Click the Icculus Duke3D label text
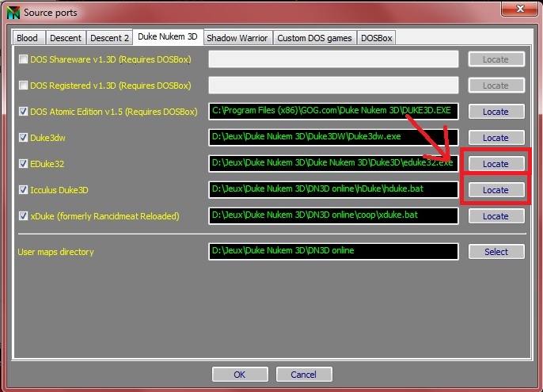This screenshot has height=392, width=543. coord(59,190)
